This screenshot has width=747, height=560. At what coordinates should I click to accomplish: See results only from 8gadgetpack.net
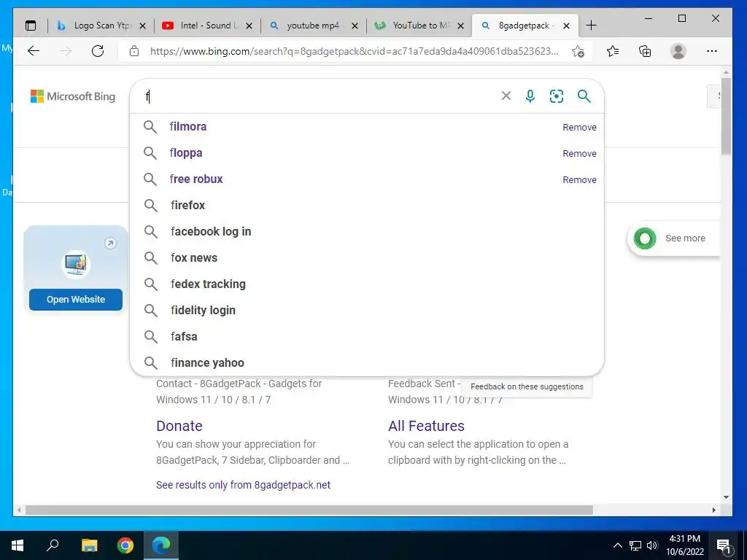[x=243, y=485]
